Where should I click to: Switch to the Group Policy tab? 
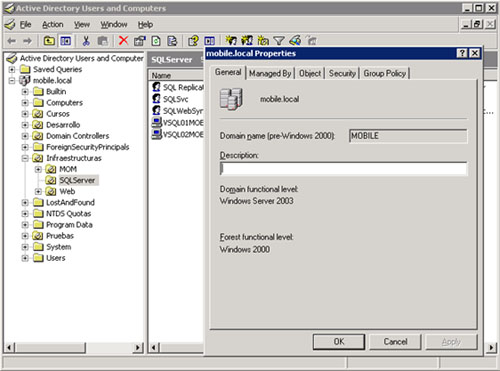(x=385, y=73)
